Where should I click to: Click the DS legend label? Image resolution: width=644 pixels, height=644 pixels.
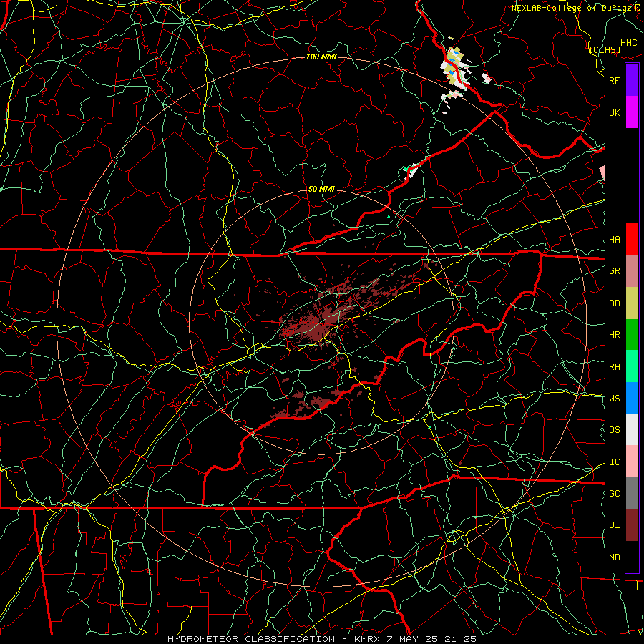click(x=614, y=430)
